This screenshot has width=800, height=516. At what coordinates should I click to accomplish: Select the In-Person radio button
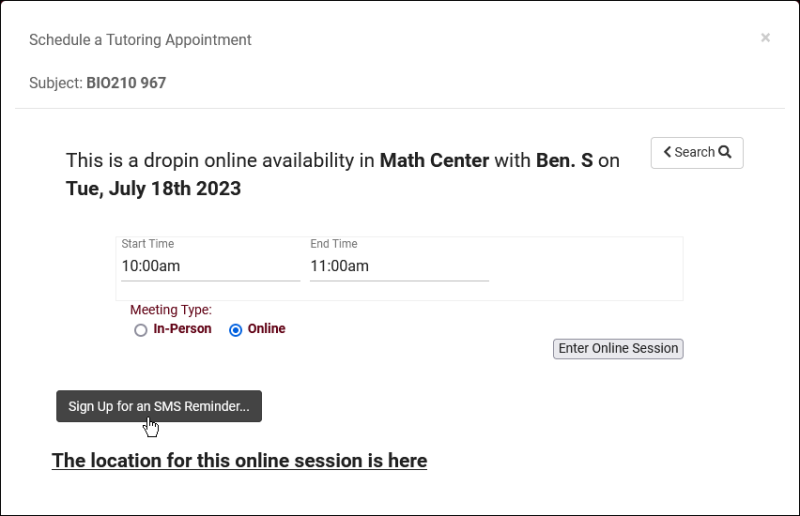(x=141, y=330)
